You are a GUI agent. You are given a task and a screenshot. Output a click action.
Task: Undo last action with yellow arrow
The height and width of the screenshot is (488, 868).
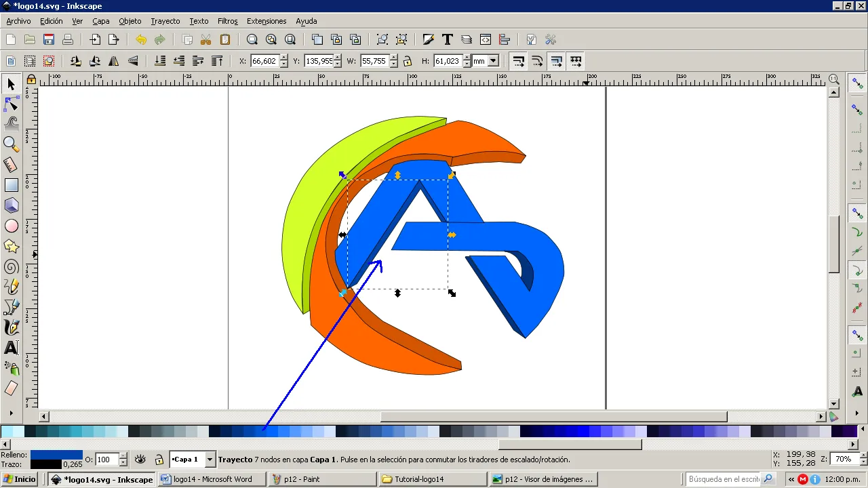141,40
